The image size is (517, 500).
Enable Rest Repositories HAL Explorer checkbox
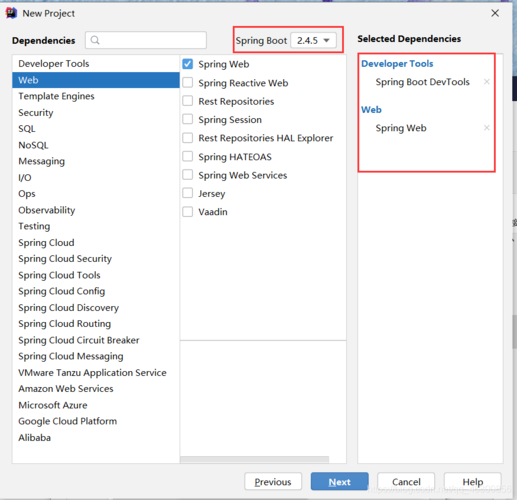coord(188,138)
